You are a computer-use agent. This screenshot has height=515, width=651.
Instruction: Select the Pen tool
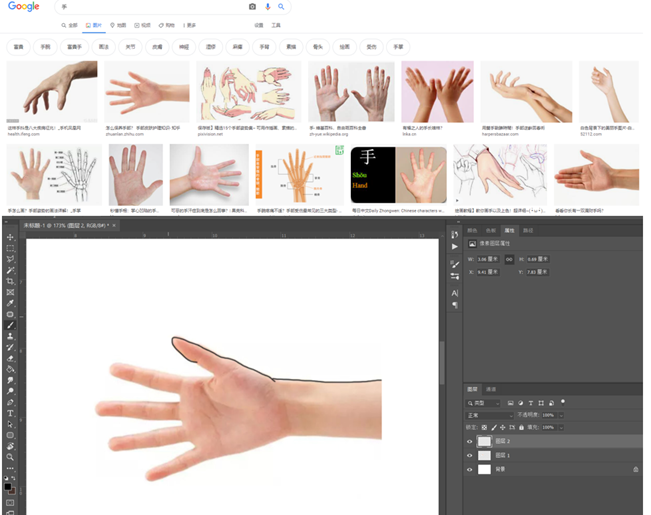pos(10,402)
